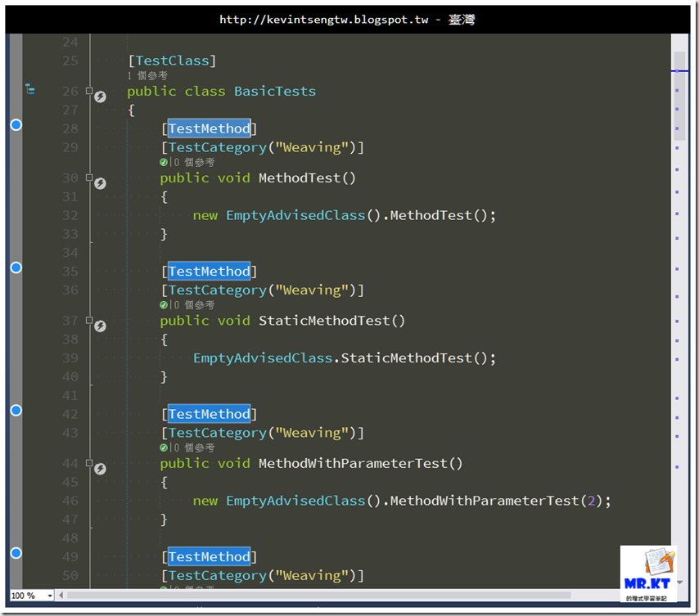Click the passed-test checkmark above StaticMethodTest

(164, 304)
